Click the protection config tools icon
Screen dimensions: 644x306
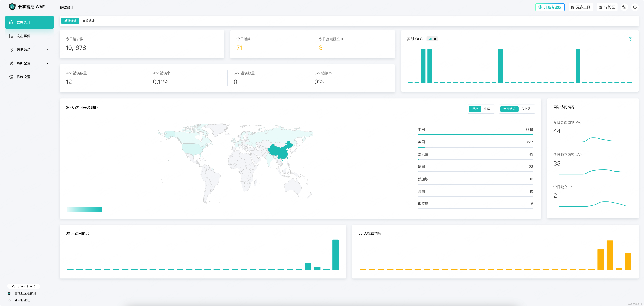click(x=11, y=63)
